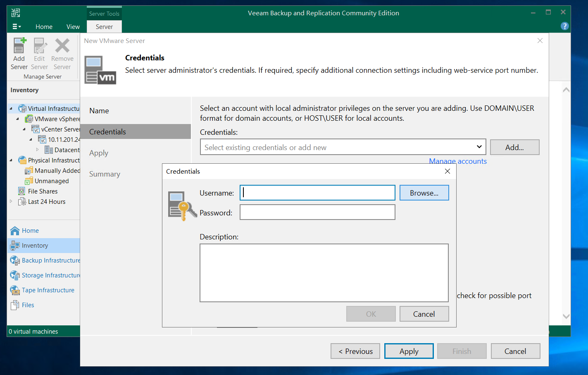
Task: Focus the Password input field
Action: coord(317,212)
